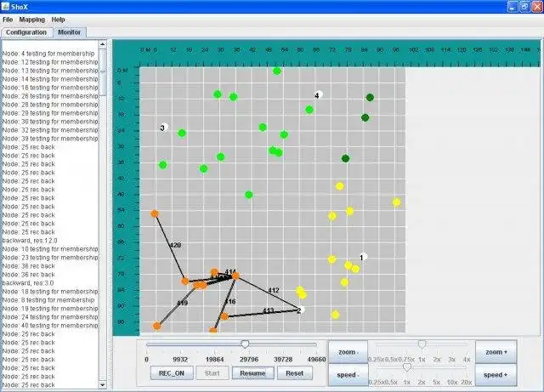
Task: Click the green node on the map's top edge
Action: [277, 71]
